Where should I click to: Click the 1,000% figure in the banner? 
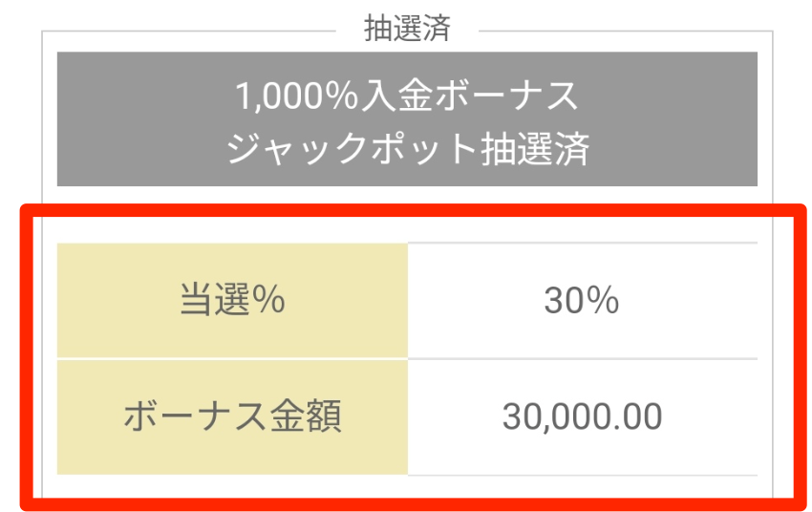click(297, 96)
